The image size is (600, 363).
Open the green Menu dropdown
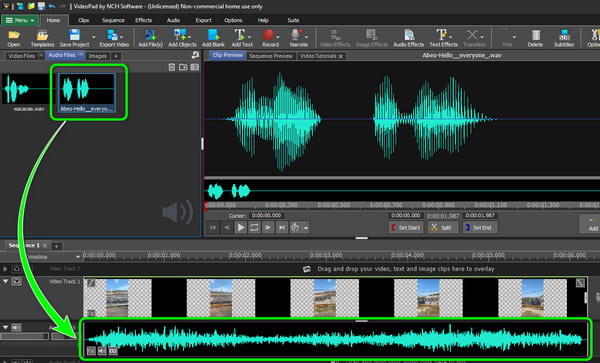[x=20, y=20]
